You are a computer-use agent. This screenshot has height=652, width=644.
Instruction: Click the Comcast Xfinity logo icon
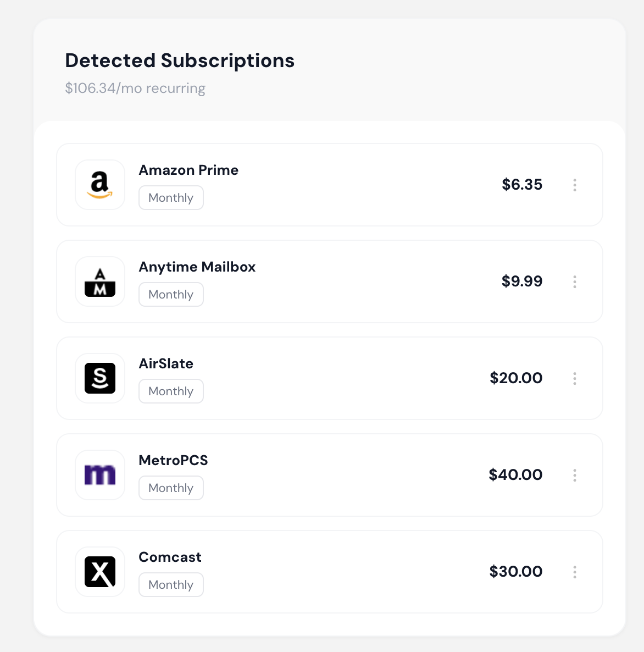pos(100,572)
